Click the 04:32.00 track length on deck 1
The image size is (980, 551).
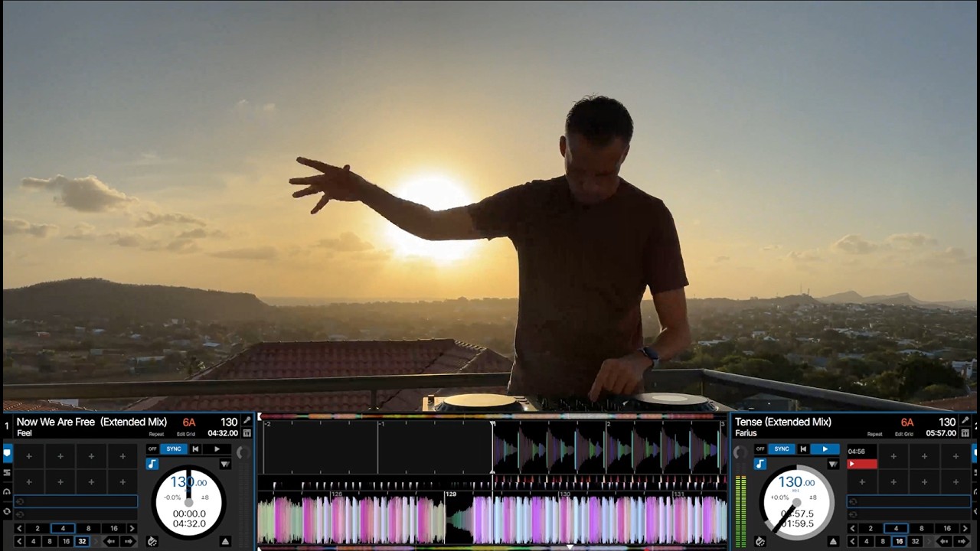[x=223, y=433]
